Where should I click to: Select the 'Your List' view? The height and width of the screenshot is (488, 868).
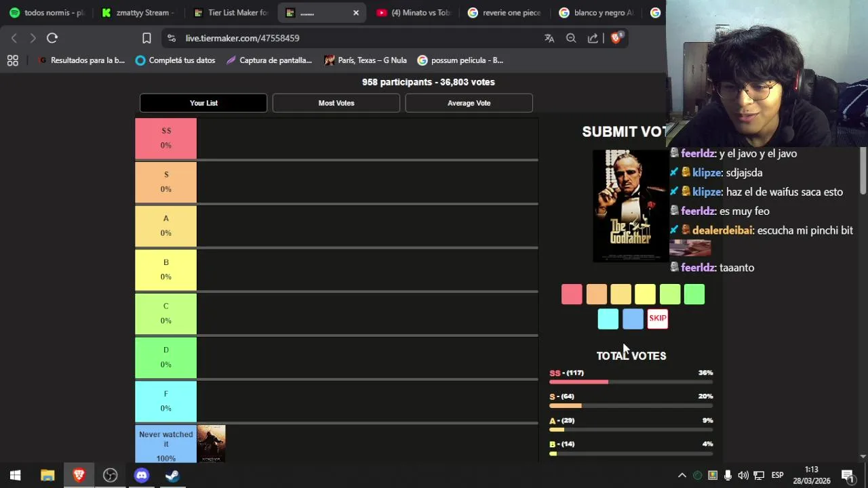click(x=203, y=103)
